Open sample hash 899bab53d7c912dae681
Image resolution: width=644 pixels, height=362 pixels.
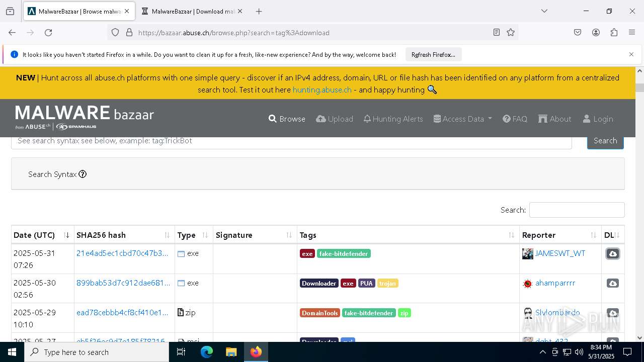(123, 283)
